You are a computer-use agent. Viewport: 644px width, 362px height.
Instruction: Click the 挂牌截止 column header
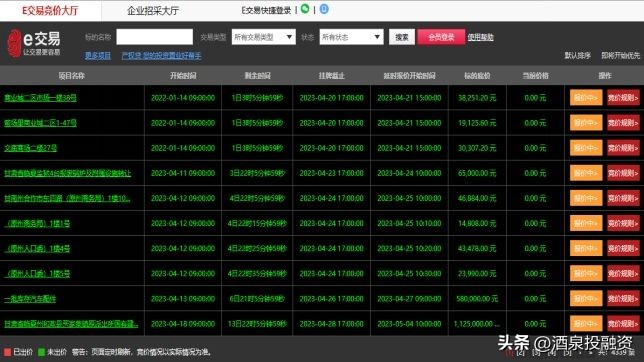(x=331, y=76)
